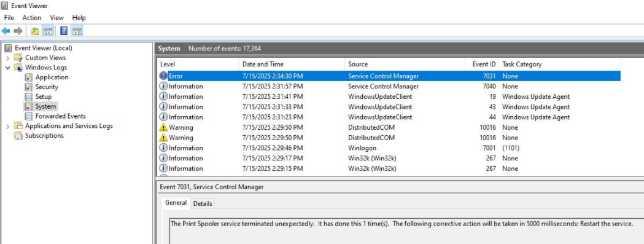This screenshot has height=244, width=644.
Task: Sort by the Level column header
Action: (x=198, y=64)
